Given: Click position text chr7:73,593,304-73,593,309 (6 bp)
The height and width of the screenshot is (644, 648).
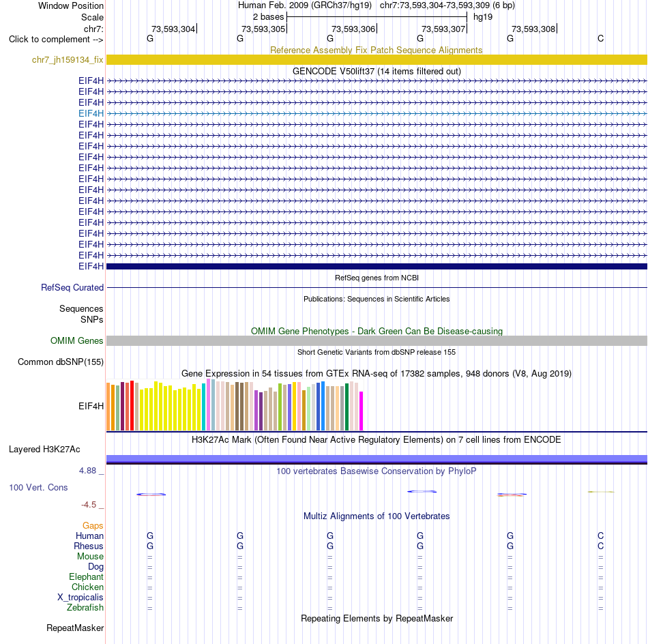Looking at the screenshot, I should [x=447, y=5].
